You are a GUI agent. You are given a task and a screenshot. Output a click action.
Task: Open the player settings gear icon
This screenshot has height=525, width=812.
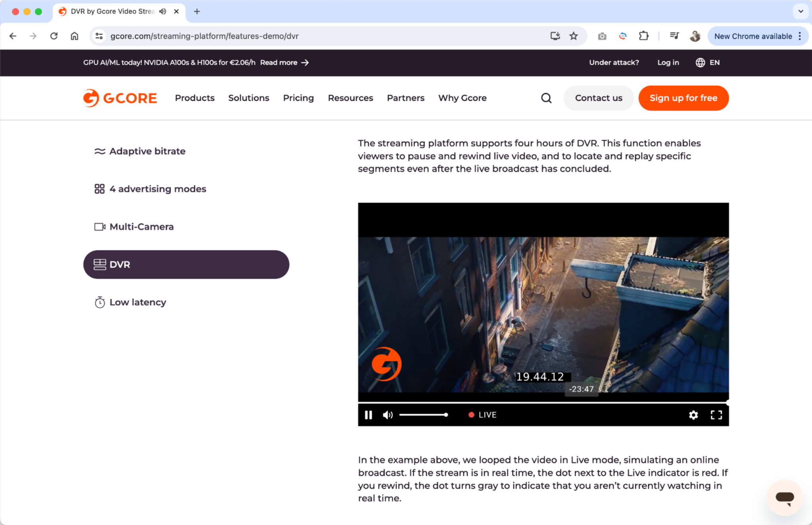pos(693,415)
